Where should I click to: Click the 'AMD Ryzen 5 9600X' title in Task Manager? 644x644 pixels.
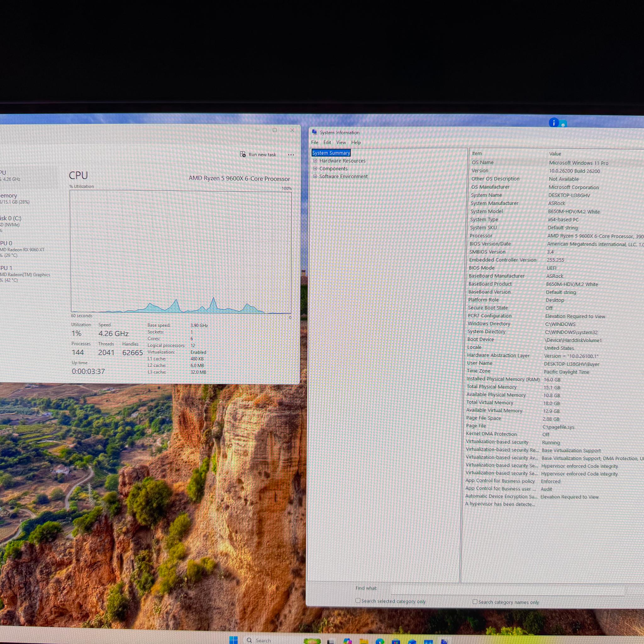coord(239,178)
